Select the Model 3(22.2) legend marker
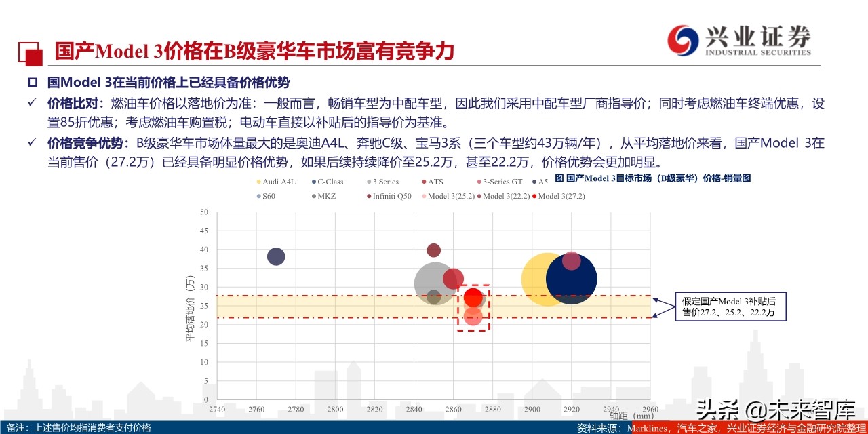The width and height of the screenshot is (868, 434). coord(479,195)
